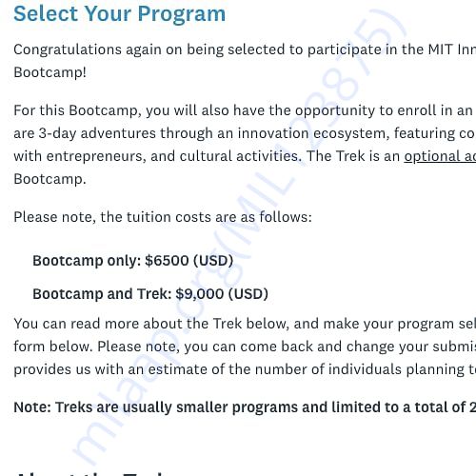Image resolution: width=476 pixels, height=476 pixels.
Task: Click the "provides us with an estimate" line
Action: (245, 369)
